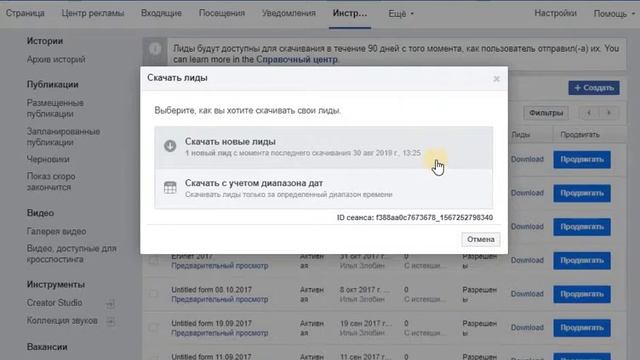The width and height of the screenshot is (640, 360).
Task: Expand the Ещё dropdown menu
Action: point(401,13)
